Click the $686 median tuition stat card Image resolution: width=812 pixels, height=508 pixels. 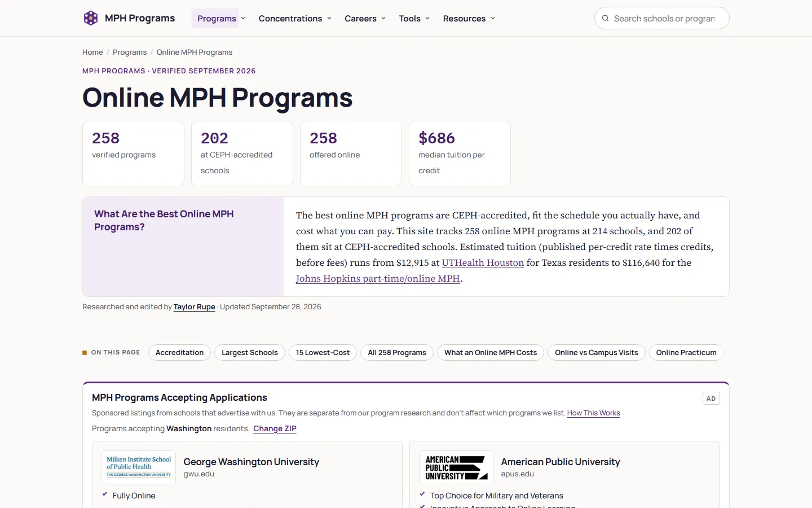(460, 154)
